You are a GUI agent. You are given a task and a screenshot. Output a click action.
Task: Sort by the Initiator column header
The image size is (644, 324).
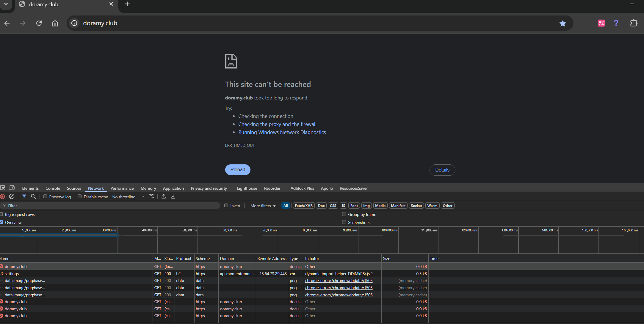point(342,258)
